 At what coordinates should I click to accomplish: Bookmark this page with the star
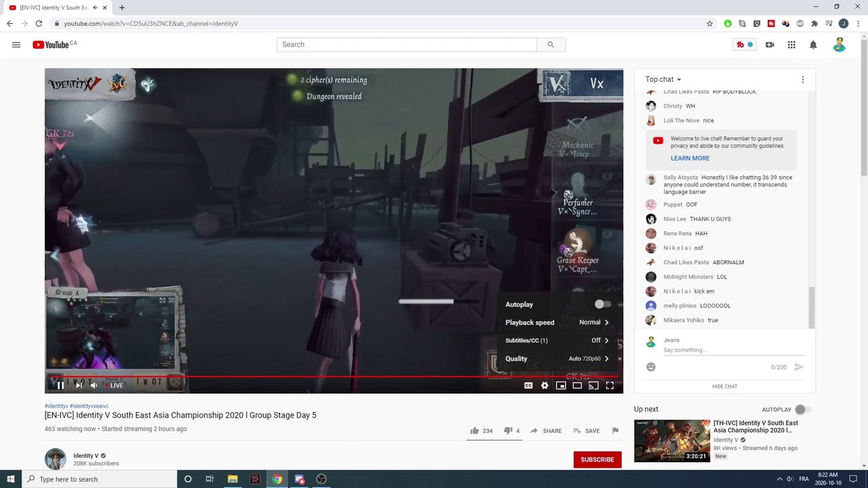click(x=710, y=23)
